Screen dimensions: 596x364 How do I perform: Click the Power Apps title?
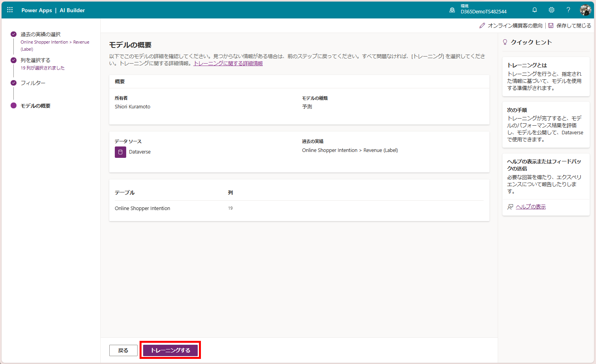click(37, 10)
